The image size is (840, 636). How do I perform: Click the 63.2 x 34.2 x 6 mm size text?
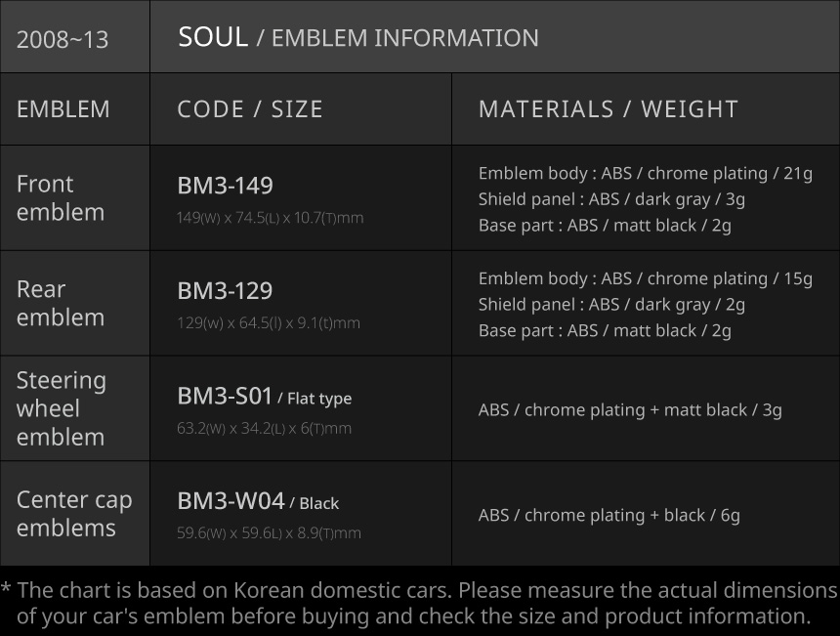(264, 428)
